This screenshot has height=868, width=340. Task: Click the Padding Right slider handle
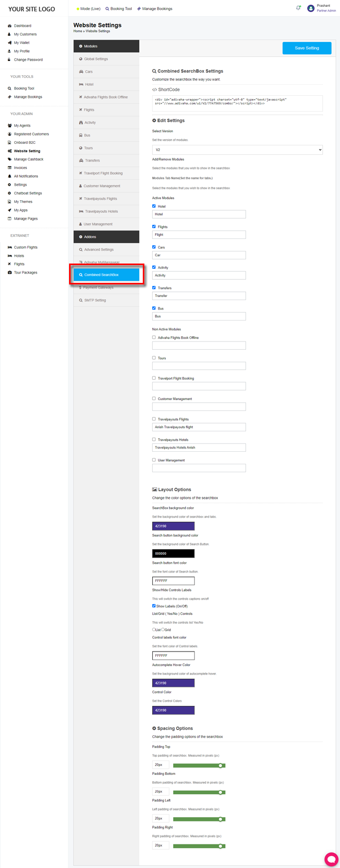tap(221, 846)
